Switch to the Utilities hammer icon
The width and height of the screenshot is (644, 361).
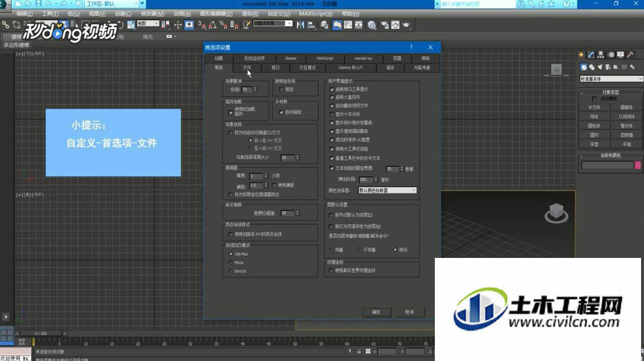(630, 55)
